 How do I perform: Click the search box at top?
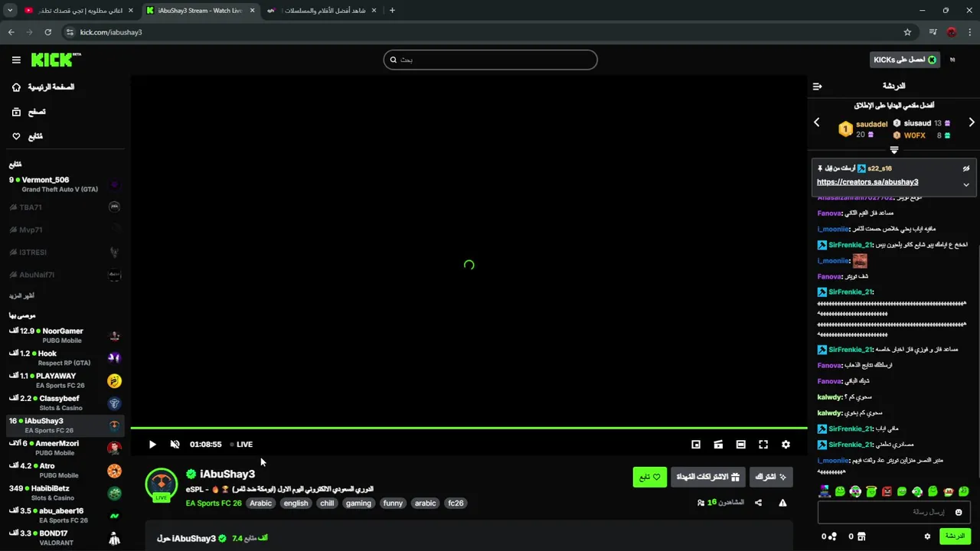(490, 60)
